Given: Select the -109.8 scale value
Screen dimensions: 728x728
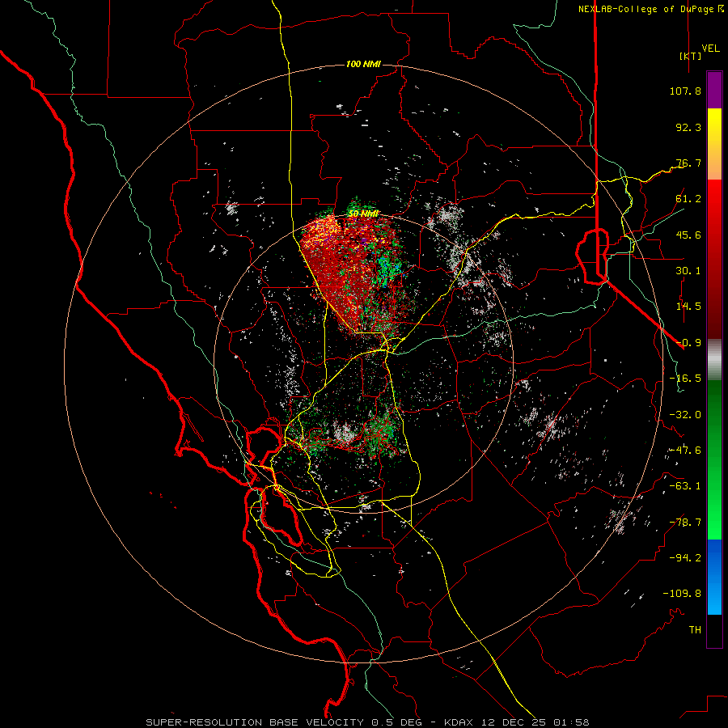Looking at the screenshot, I should click(682, 594).
